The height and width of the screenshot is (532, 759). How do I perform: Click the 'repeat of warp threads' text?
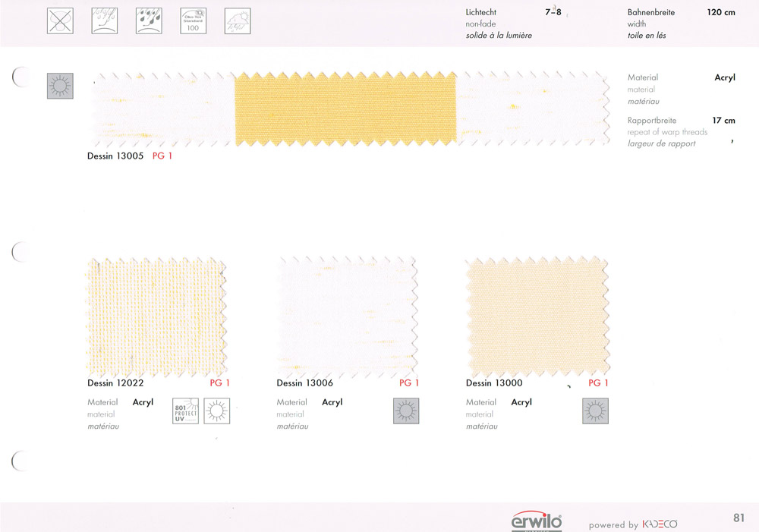pos(667,132)
